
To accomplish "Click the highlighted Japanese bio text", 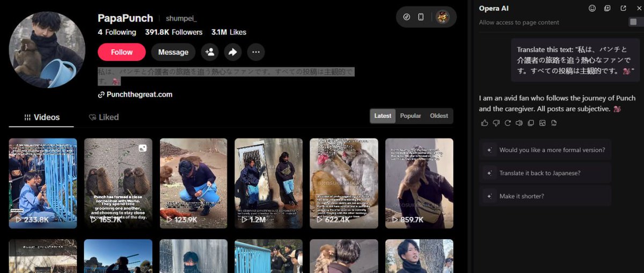I will tap(225, 76).
